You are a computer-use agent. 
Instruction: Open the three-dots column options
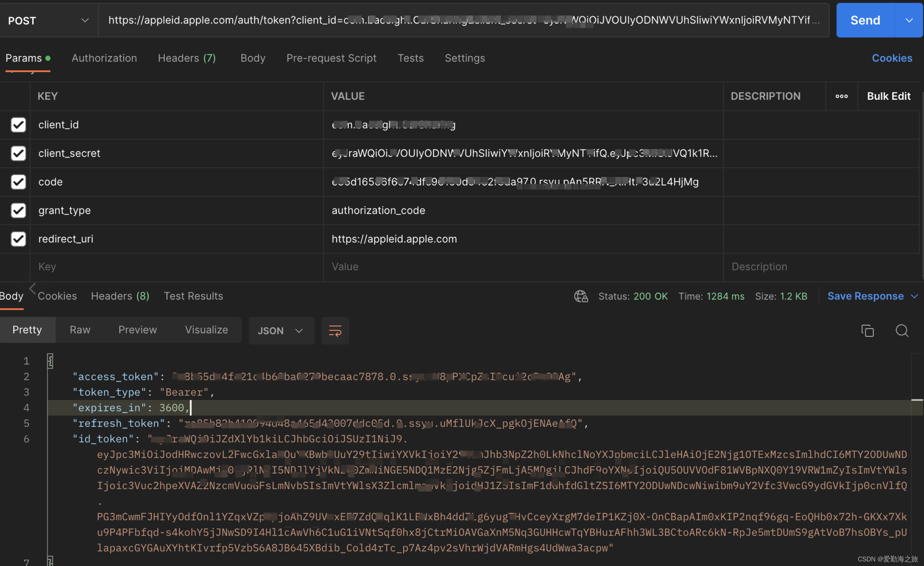coord(841,96)
